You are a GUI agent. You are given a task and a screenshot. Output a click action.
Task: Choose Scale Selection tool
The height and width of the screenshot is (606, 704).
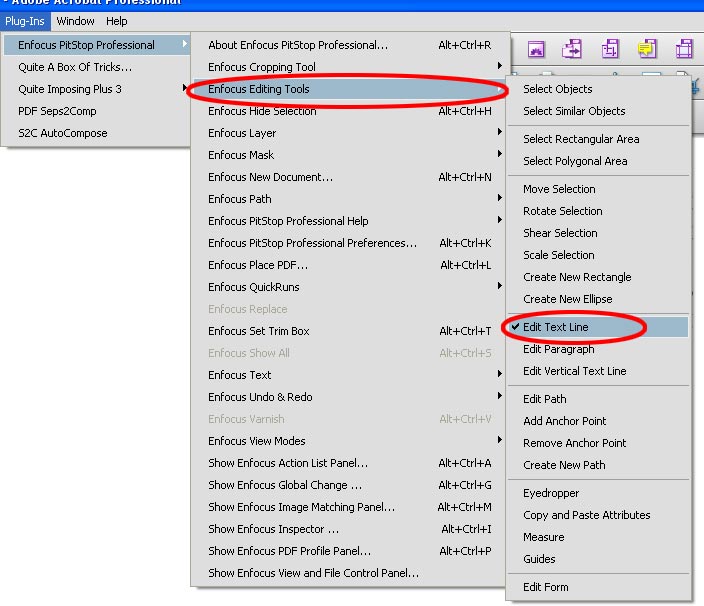coord(598,255)
